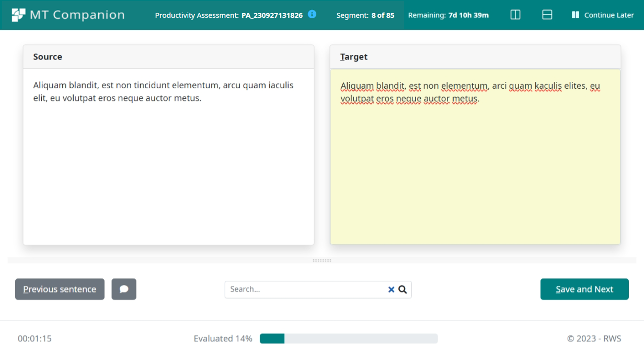Go to Previous sentence
This screenshot has width=644, height=356.
(x=60, y=289)
